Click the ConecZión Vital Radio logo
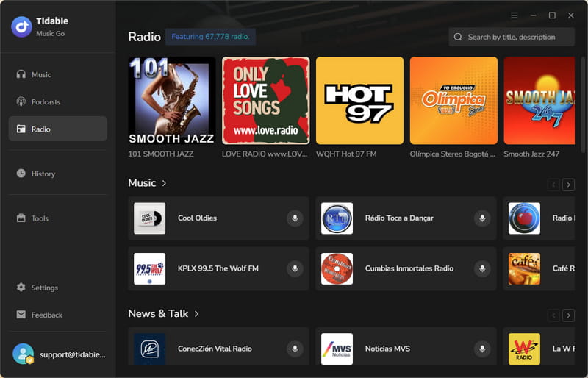Viewport: 588px width, 378px height. [x=150, y=349]
